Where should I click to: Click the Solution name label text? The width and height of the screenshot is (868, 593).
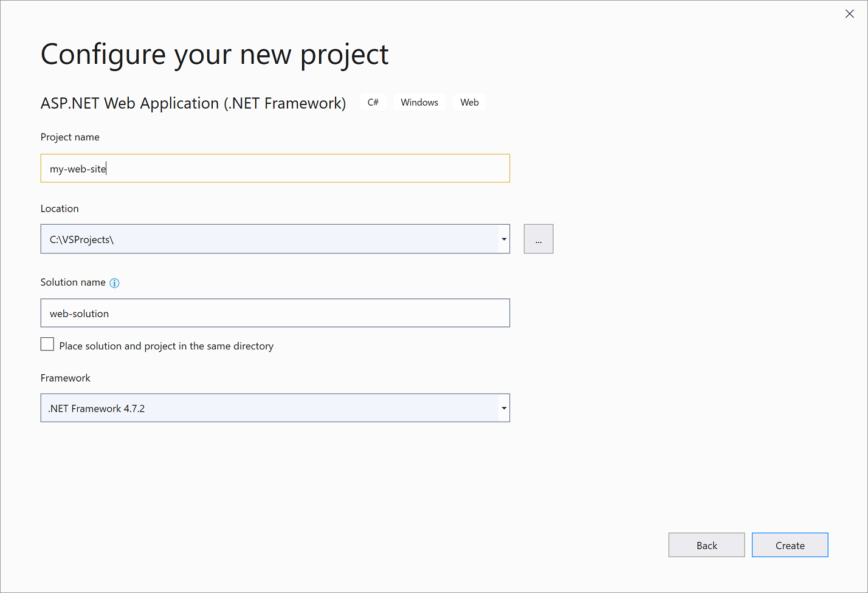tap(73, 283)
